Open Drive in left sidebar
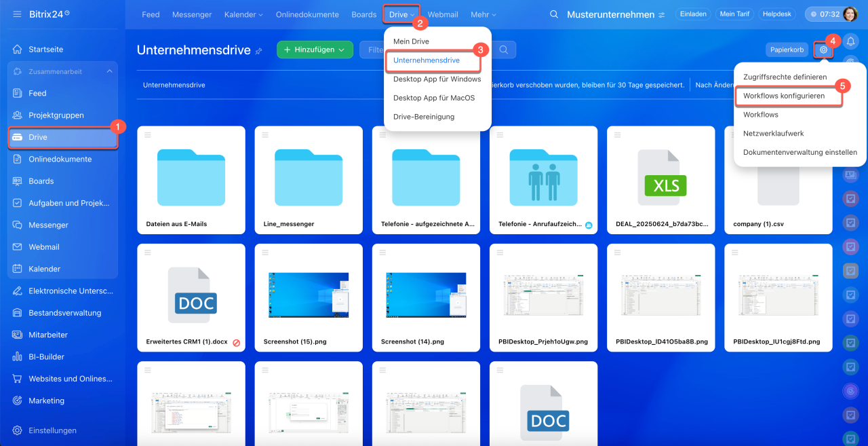The height and width of the screenshot is (446, 868). coord(63,137)
